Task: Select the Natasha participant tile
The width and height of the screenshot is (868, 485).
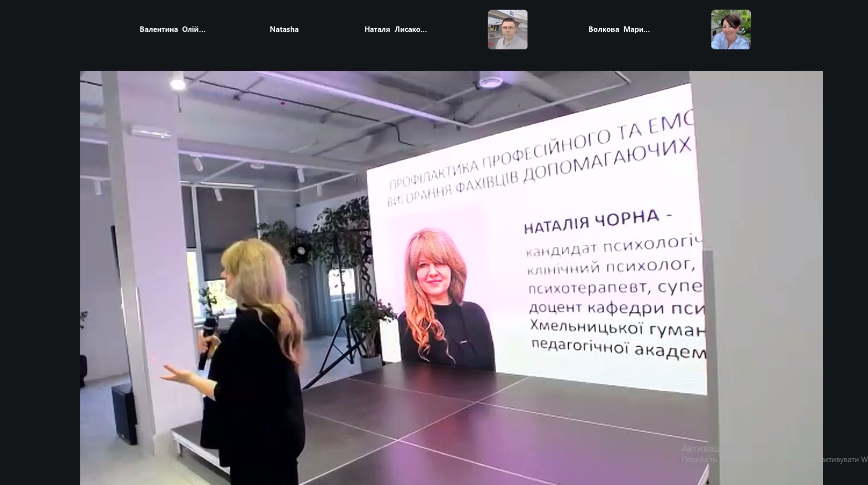Action: pyautogui.click(x=284, y=29)
